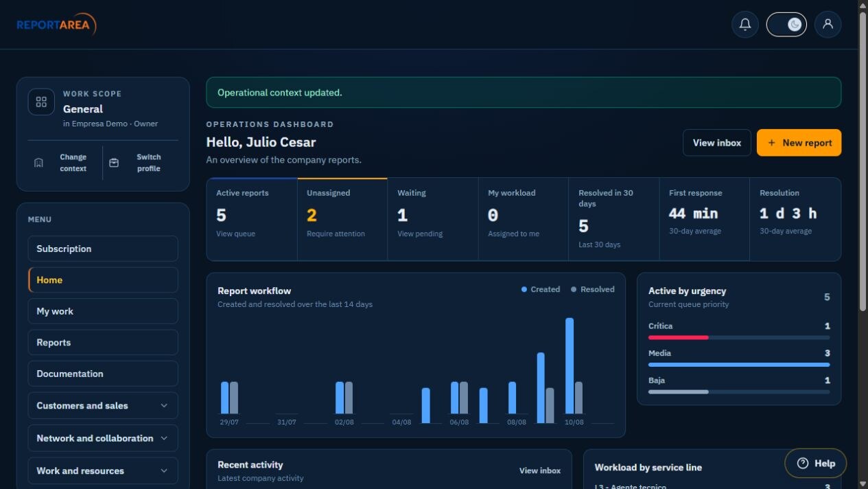Open Resolved in 30 days card
Viewport: 868px width, 489px height.
tap(614, 219)
